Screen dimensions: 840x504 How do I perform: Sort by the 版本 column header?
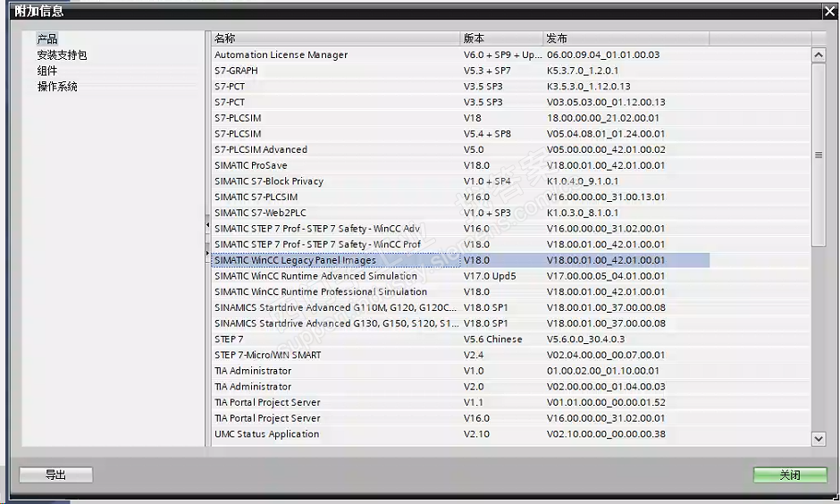[x=502, y=38]
